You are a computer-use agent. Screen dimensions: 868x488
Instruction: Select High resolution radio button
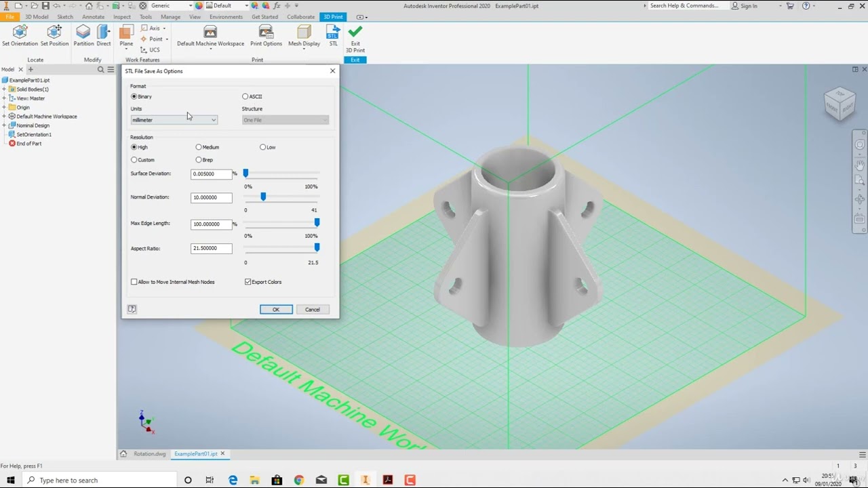[134, 147]
